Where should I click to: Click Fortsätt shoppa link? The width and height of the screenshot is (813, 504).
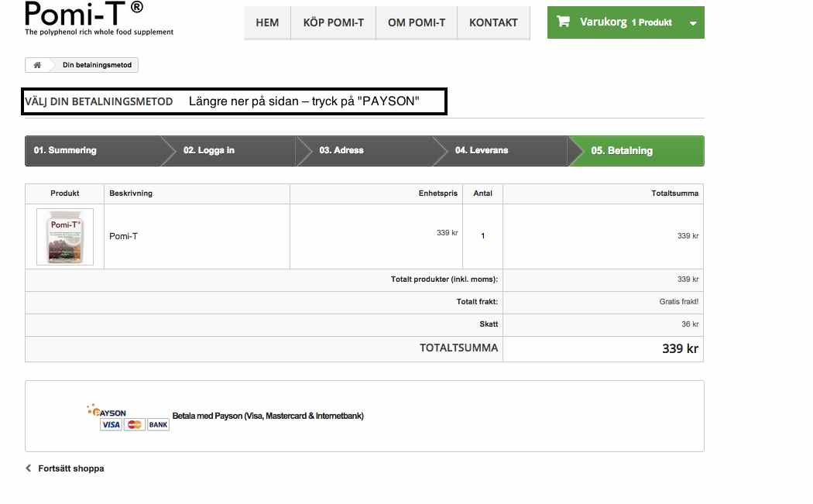(x=71, y=468)
